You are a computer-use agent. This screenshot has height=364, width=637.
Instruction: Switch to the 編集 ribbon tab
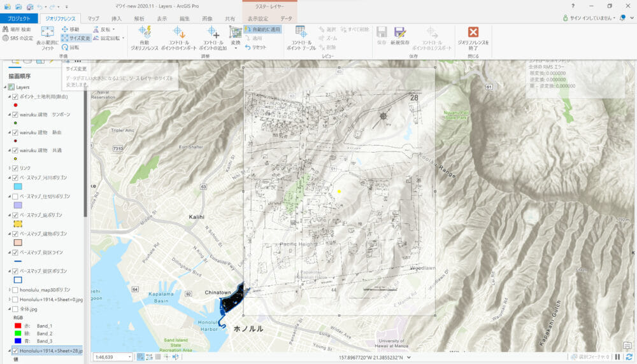pos(185,18)
